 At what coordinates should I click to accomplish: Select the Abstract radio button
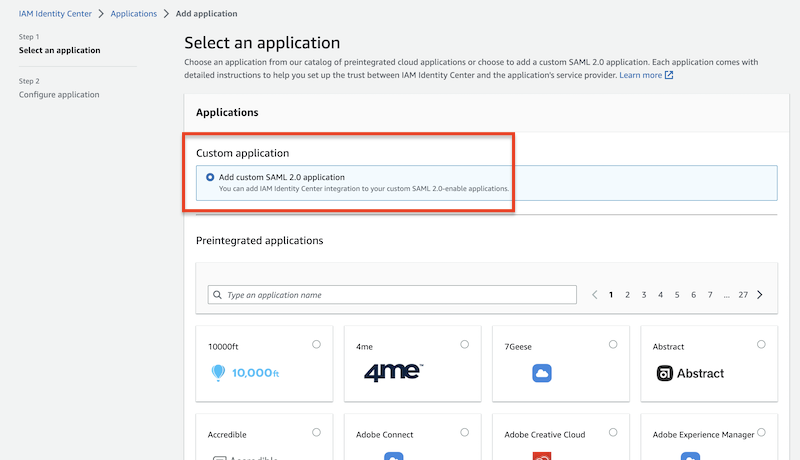point(761,344)
